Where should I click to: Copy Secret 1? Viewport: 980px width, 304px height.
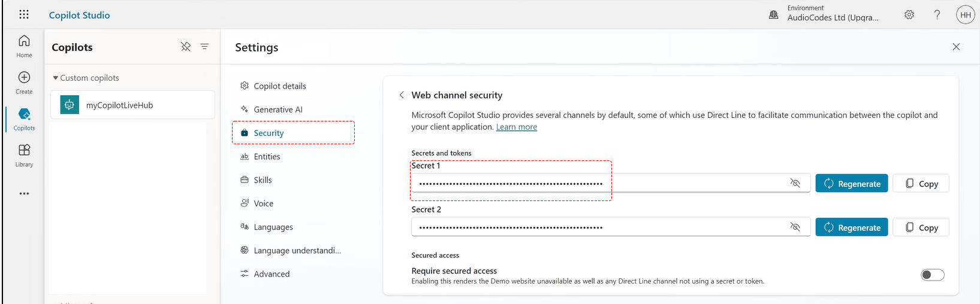(x=921, y=183)
